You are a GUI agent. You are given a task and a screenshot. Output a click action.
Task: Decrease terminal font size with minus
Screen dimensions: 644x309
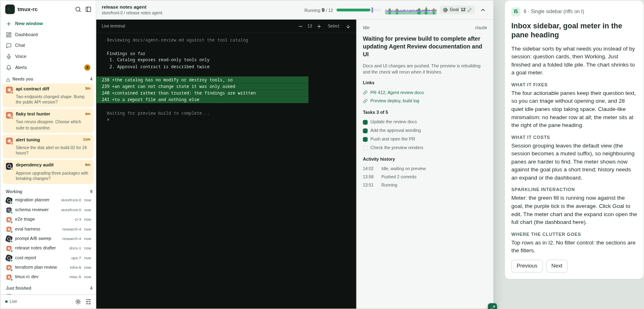pos(301,26)
